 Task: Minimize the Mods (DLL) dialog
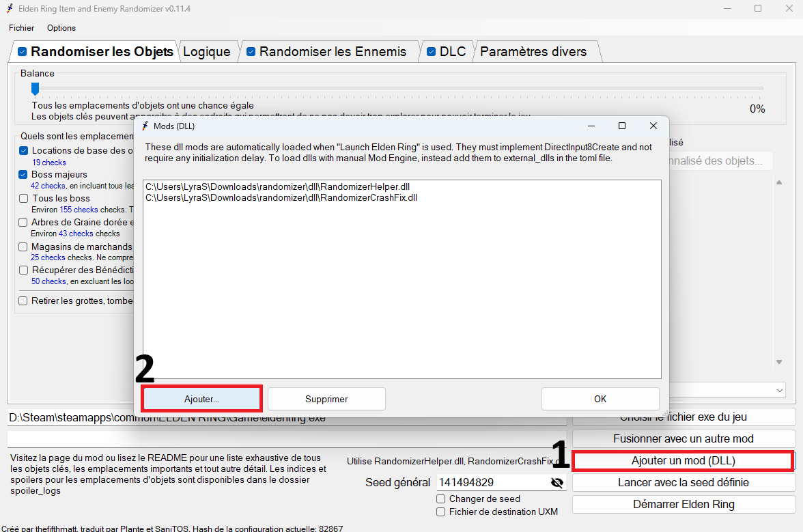(x=591, y=126)
